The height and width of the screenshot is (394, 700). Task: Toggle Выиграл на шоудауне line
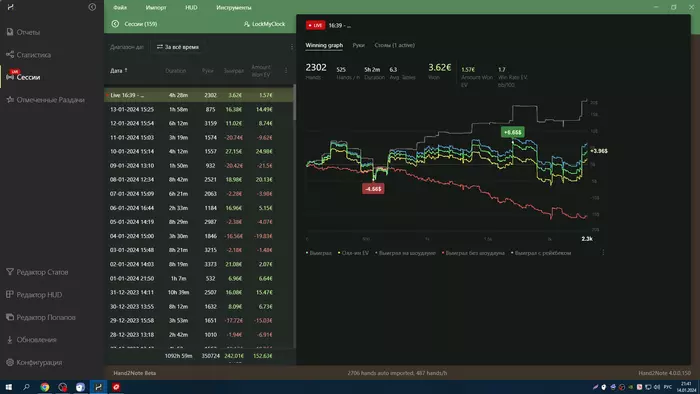point(405,253)
